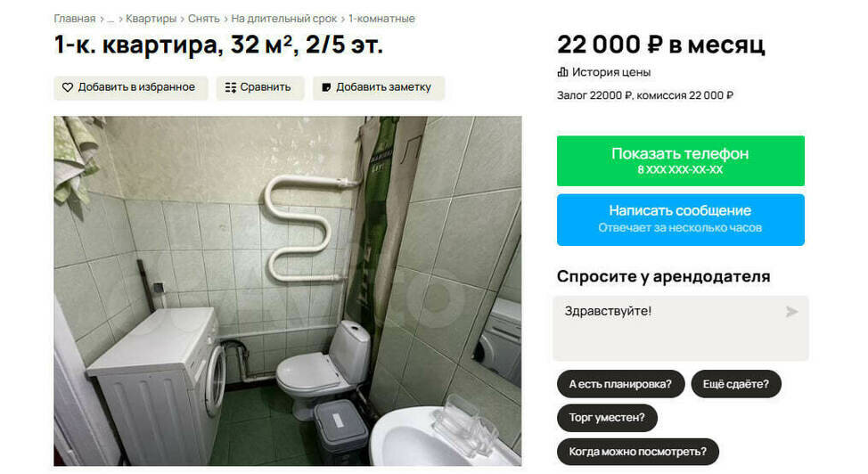Viewport: 868px width, 474px height.
Task: Click the send arrow in message box
Action: [x=791, y=312]
